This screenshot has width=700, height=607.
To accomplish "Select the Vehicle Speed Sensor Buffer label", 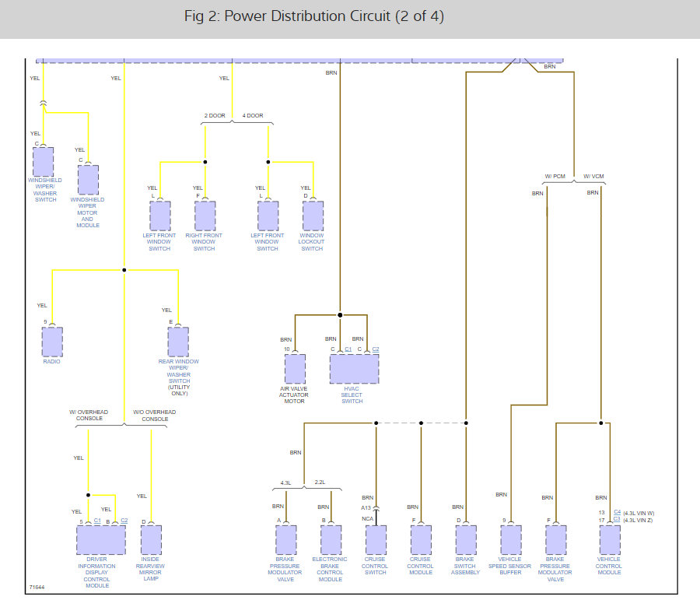I will [509, 566].
